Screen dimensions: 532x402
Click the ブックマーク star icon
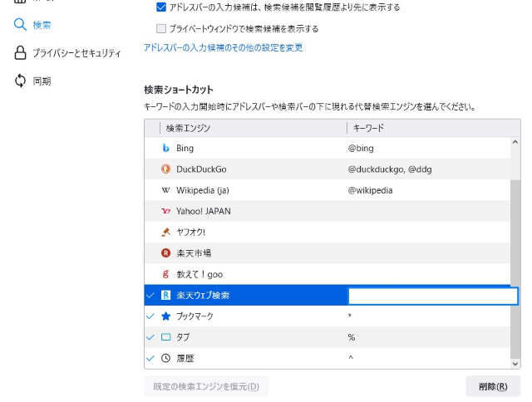[165, 316]
